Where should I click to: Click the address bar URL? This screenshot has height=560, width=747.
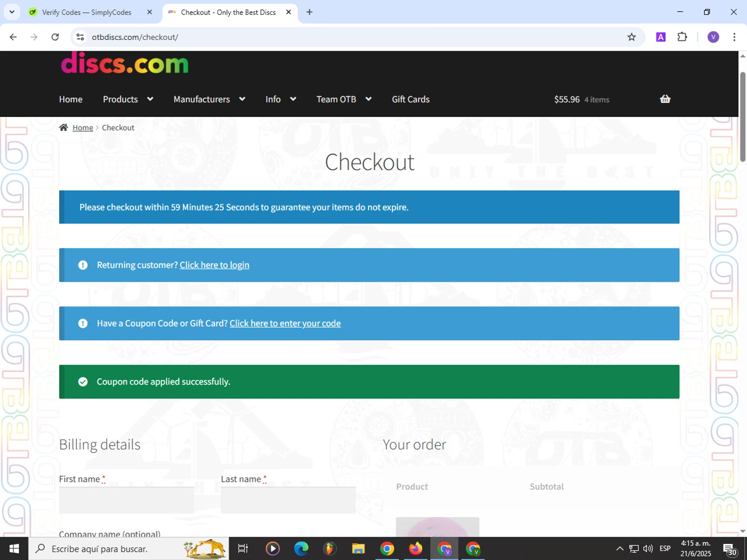[x=135, y=37]
